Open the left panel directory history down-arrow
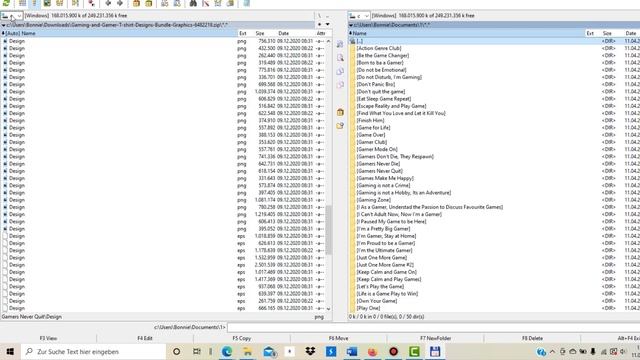Image resolution: width=640 pixels, height=360 pixels. [327, 24]
